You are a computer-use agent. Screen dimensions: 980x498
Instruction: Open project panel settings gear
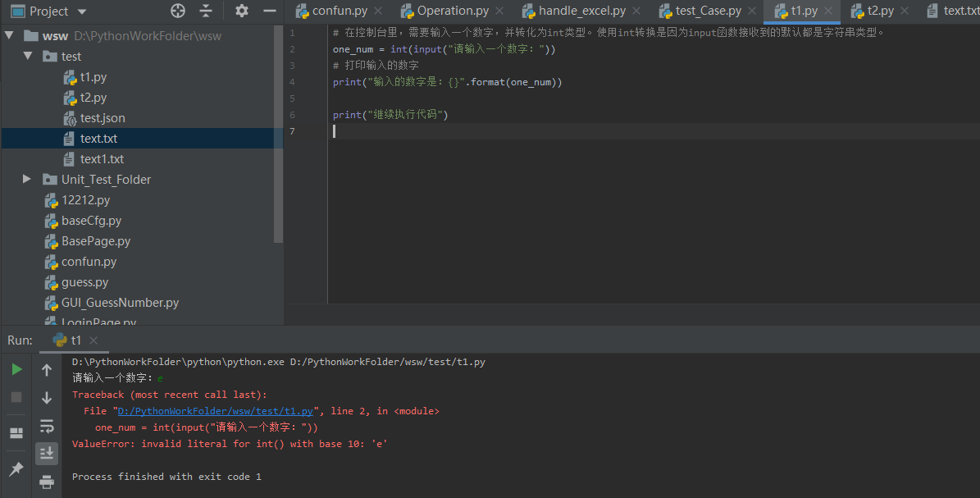click(x=242, y=11)
